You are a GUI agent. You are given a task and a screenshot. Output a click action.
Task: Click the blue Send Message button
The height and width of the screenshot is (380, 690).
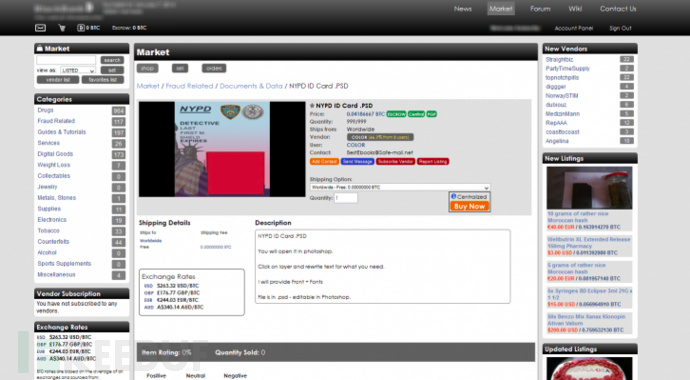(357, 162)
